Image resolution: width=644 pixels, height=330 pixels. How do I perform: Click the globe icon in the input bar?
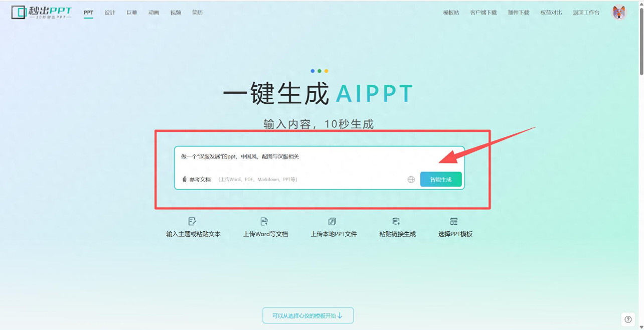[x=411, y=179]
